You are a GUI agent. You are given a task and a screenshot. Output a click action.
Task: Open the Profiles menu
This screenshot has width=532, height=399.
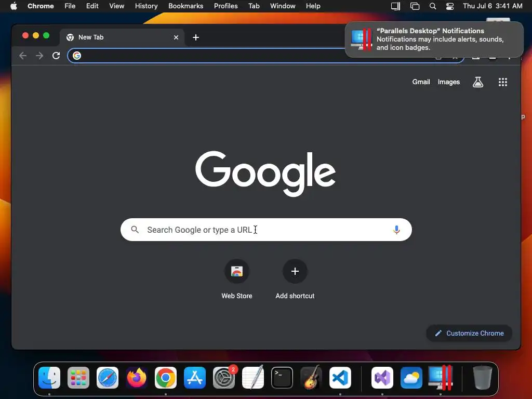coord(225,6)
